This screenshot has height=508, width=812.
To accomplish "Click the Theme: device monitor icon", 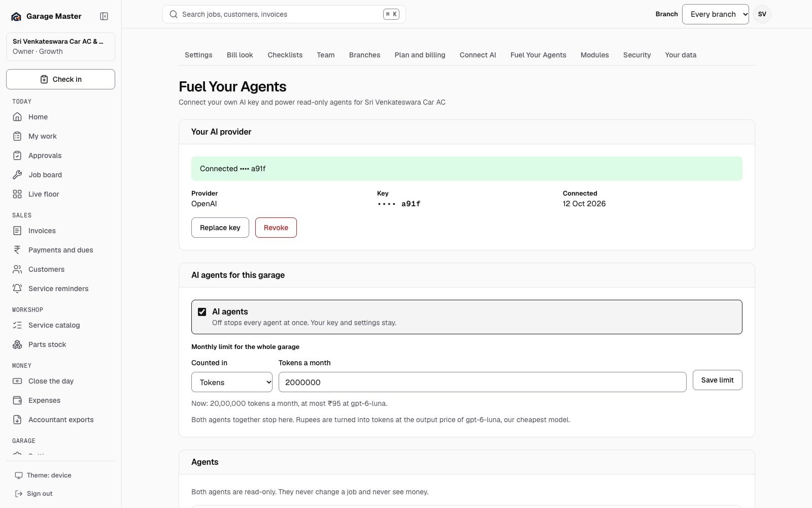I will click(x=19, y=475).
